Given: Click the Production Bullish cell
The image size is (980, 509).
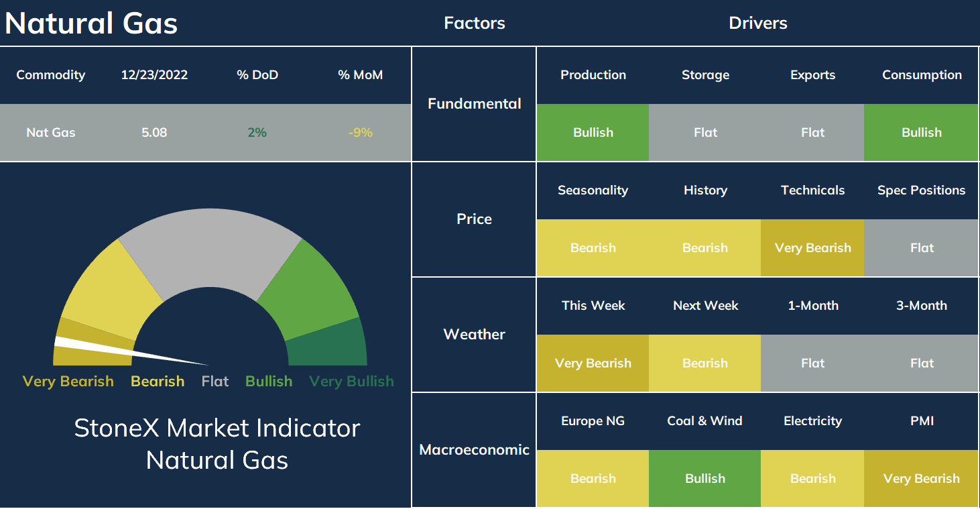Looking at the screenshot, I should pos(593,132).
